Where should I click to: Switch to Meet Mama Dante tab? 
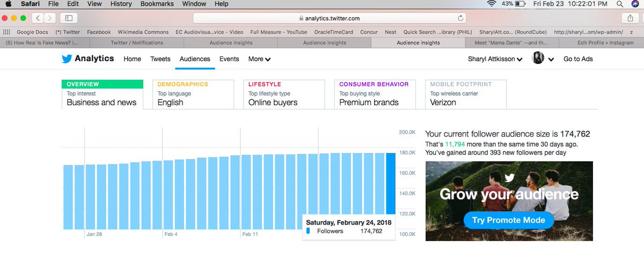pos(511,42)
